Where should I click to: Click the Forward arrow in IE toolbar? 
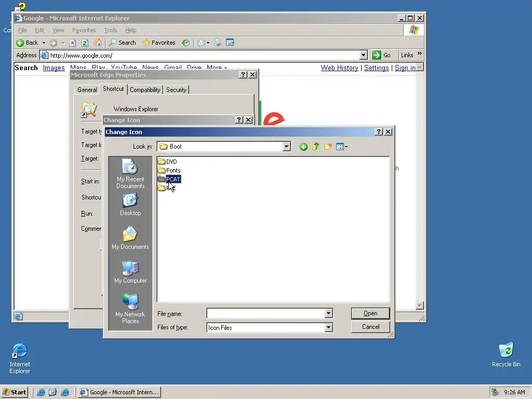coord(53,43)
